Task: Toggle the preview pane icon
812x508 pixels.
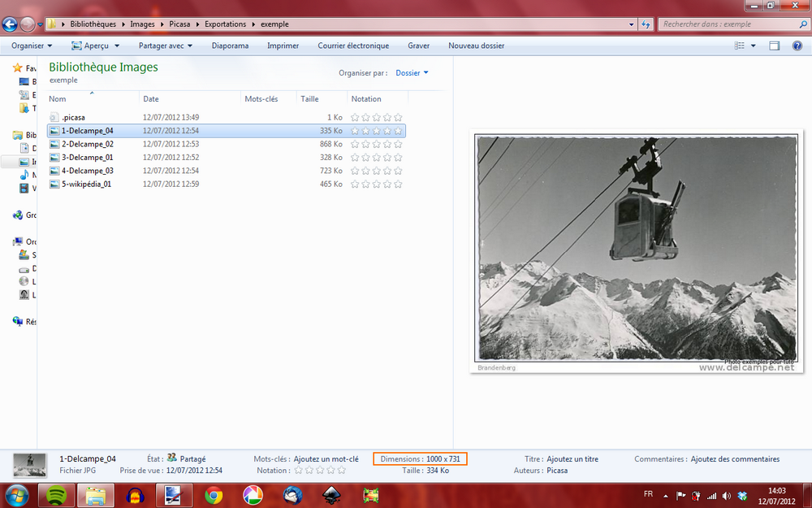Action: click(774, 46)
